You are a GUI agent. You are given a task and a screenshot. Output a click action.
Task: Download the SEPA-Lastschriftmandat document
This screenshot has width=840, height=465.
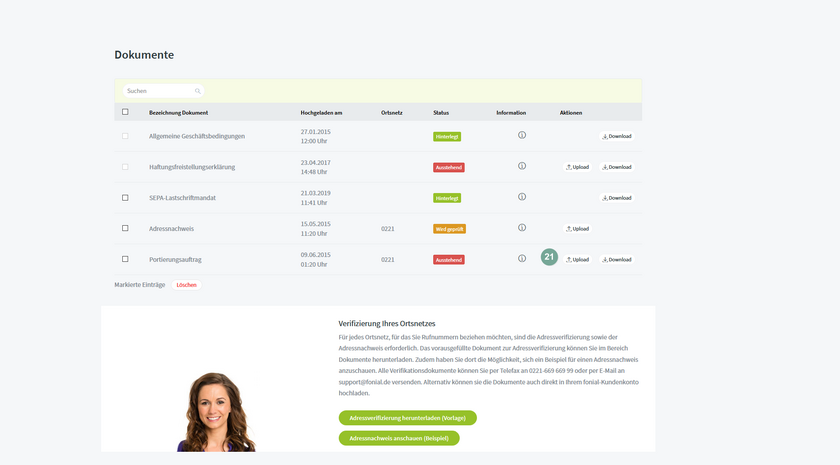617,198
